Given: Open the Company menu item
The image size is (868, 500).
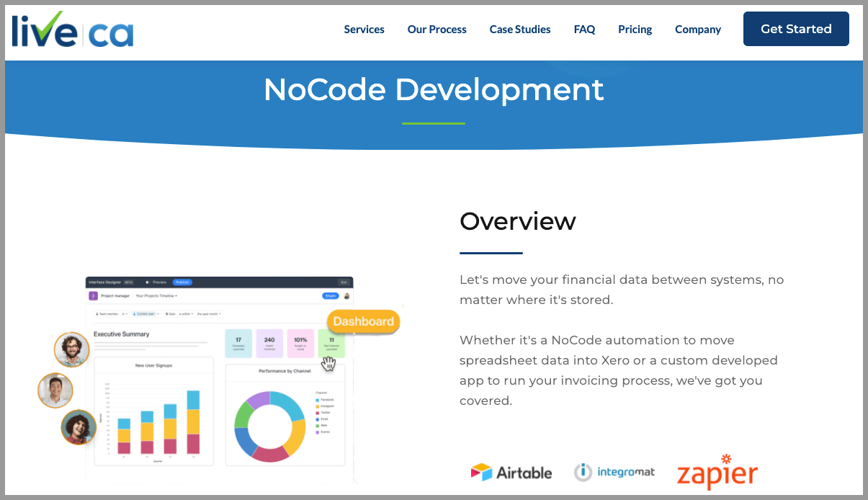Looking at the screenshot, I should (x=698, y=30).
